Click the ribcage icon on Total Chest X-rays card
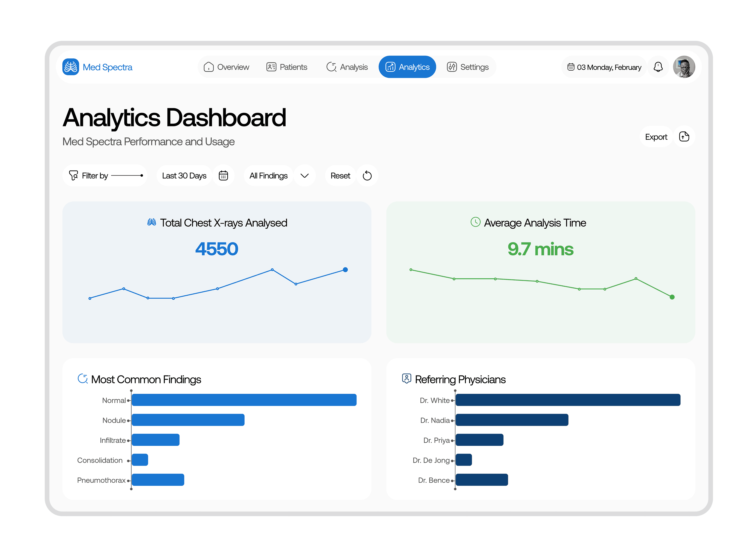 point(151,222)
